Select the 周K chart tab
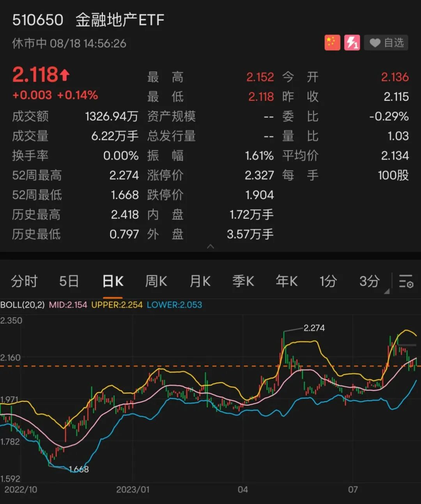The height and width of the screenshot is (504, 421). tap(156, 281)
